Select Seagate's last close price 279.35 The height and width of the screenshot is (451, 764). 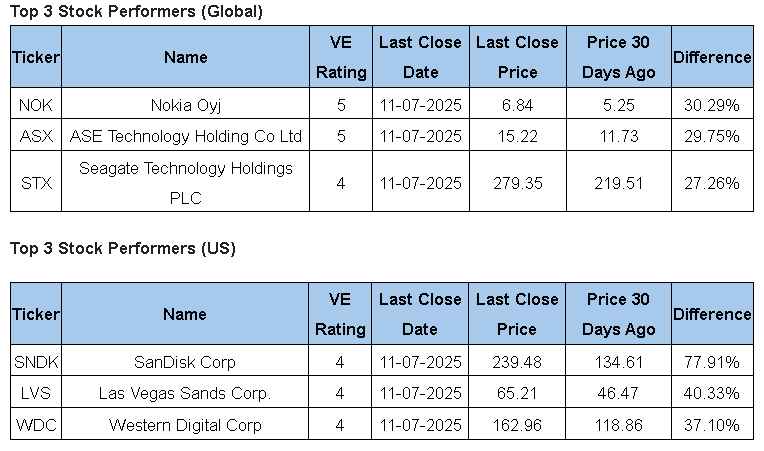(x=517, y=183)
